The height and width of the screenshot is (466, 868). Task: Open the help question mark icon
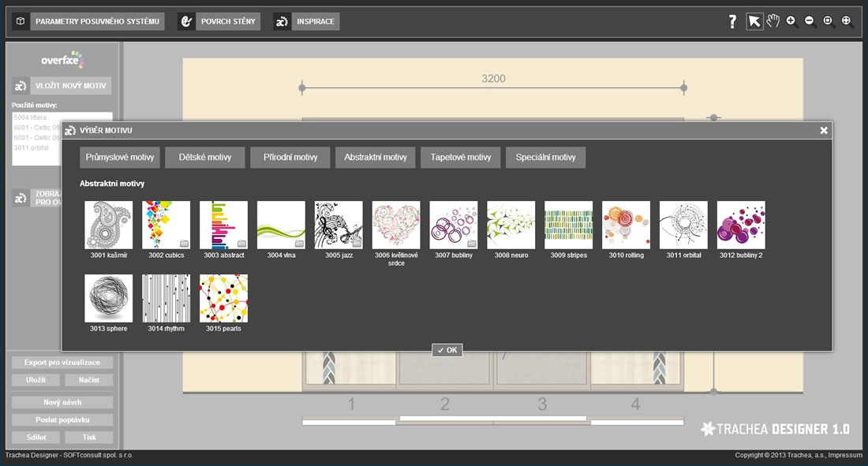[732, 22]
